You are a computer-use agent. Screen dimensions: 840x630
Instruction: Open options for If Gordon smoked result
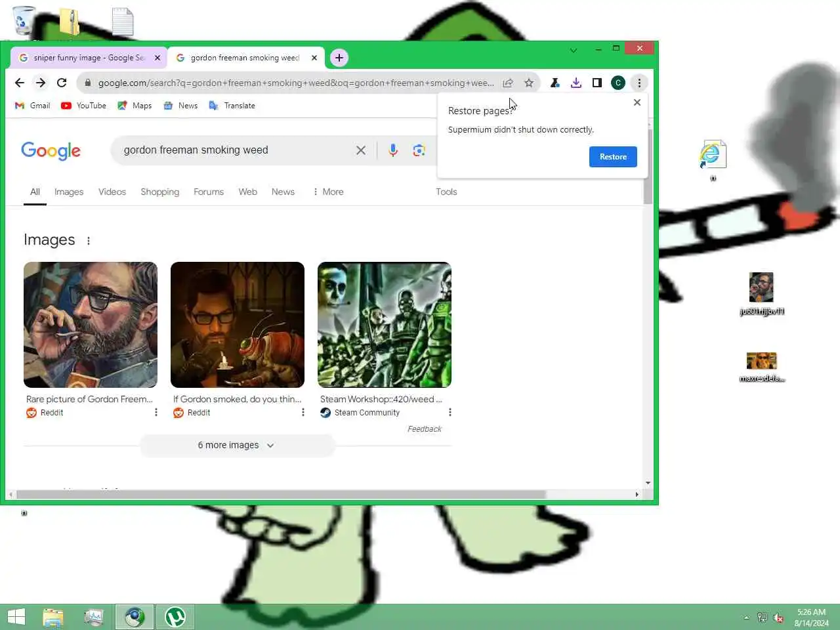pyautogui.click(x=303, y=412)
